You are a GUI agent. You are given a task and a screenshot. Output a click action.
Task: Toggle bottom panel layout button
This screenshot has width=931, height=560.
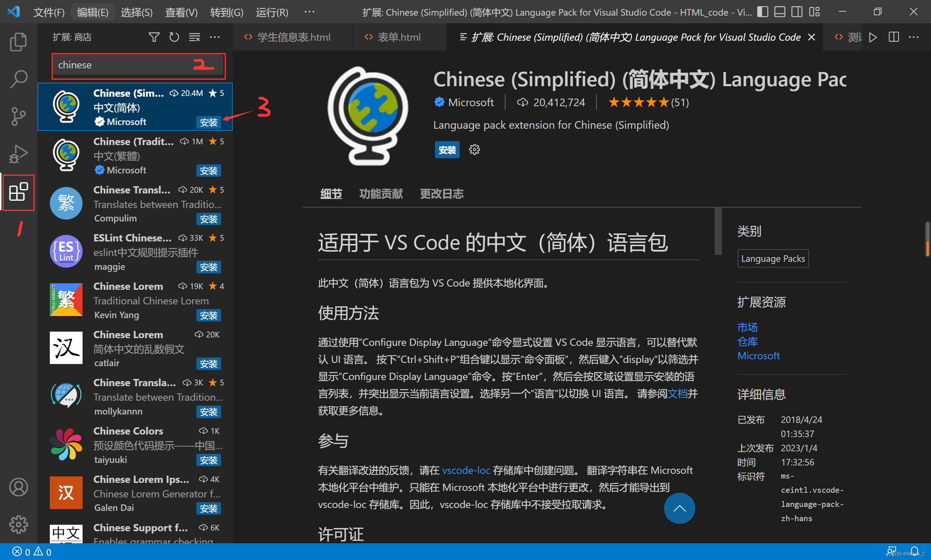780,12
